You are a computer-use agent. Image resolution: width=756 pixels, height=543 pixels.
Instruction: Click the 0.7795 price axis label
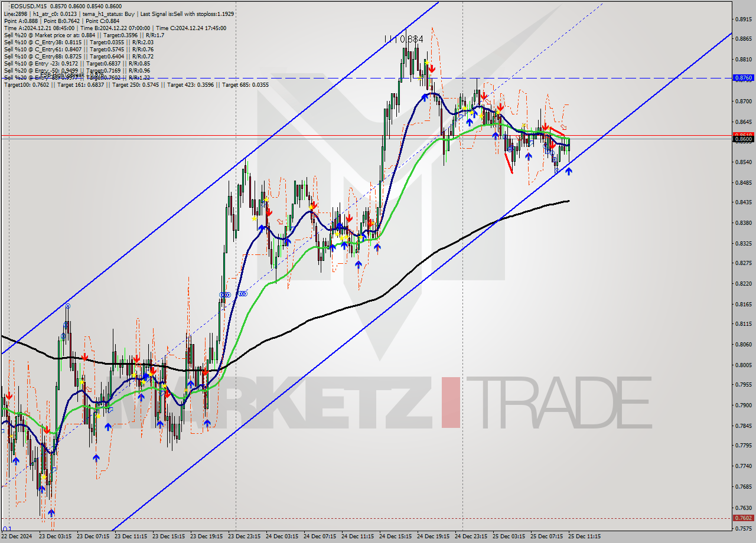click(742, 445)
